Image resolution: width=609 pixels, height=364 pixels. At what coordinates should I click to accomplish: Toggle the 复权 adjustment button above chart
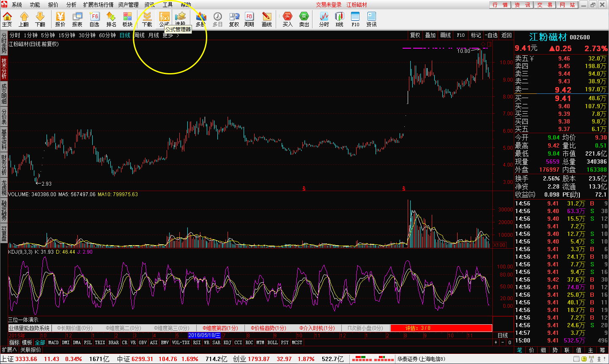(x=415, y=36)
